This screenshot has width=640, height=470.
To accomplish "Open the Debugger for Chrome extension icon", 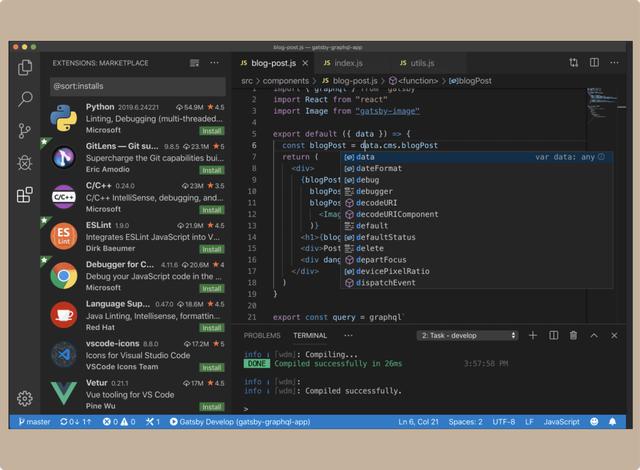I will coord(64,276).
